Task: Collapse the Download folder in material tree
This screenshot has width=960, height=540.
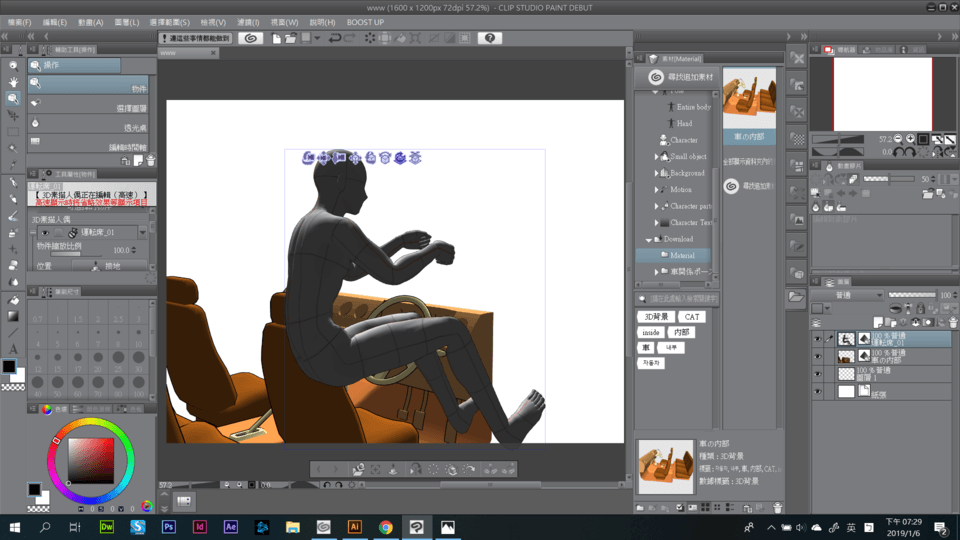Action: click(648, 240)
